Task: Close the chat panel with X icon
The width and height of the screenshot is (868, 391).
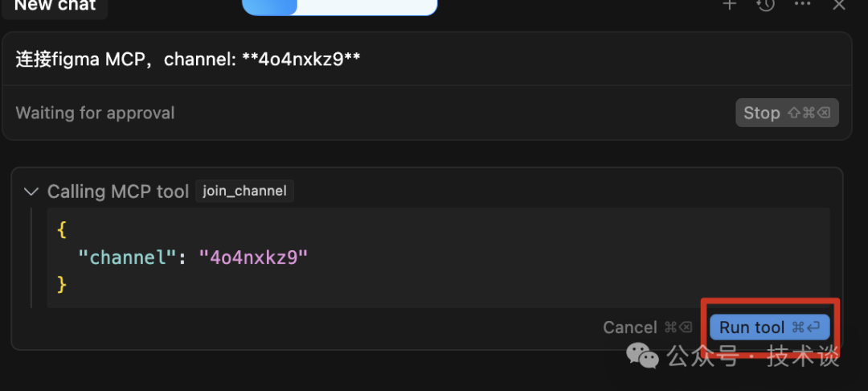Action: [x=838, y=5]
